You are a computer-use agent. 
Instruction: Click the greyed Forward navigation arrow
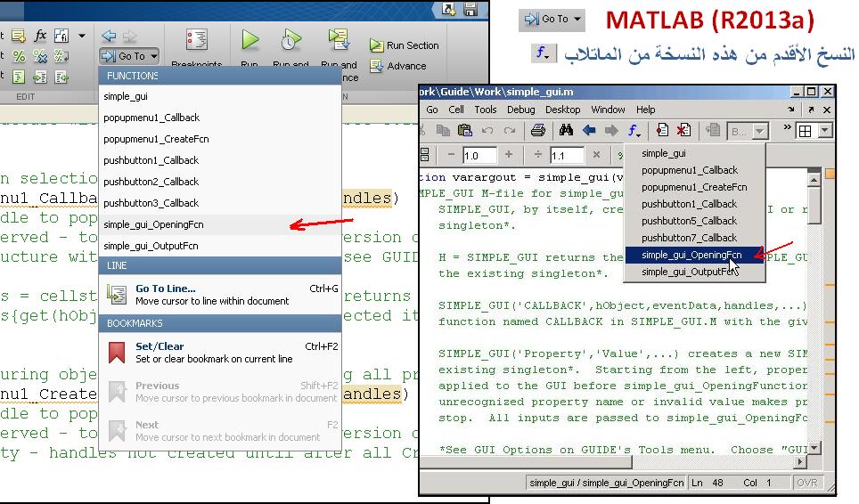tap(130, 37)
